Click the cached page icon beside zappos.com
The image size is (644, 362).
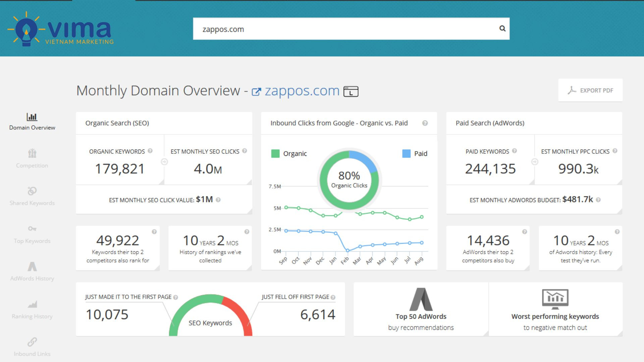351,91
